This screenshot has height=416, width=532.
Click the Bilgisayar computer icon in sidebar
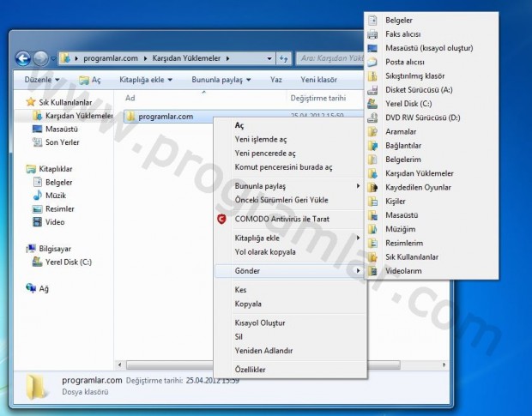(x=31, y=249)
